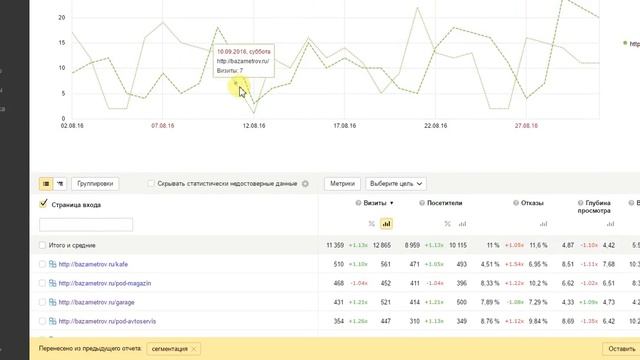Click info circle beside Посетители header
640x360 pixels.
[x=422, y=203]
